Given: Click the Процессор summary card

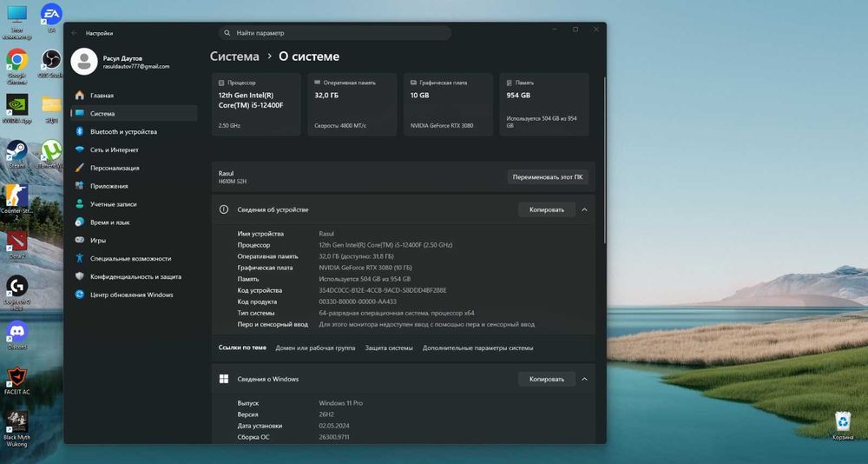Looking at the screenshot, I should coord(256,104).
